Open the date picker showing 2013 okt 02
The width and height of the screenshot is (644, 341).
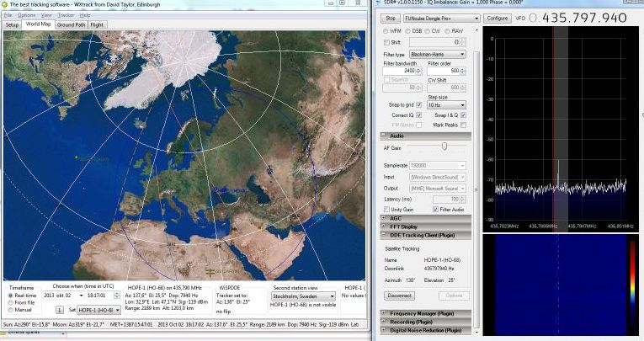point(64,296)
